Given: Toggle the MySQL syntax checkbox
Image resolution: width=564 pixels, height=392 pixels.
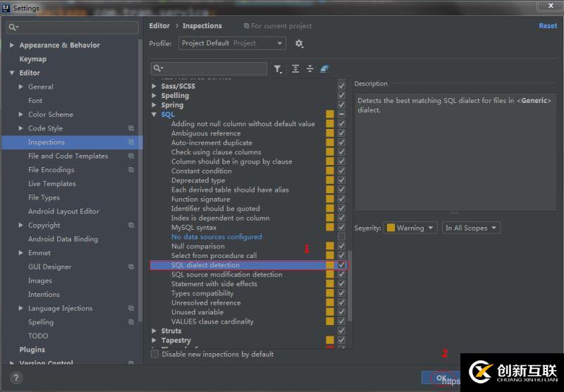Looking at the screenshot, I should [341, 227].
